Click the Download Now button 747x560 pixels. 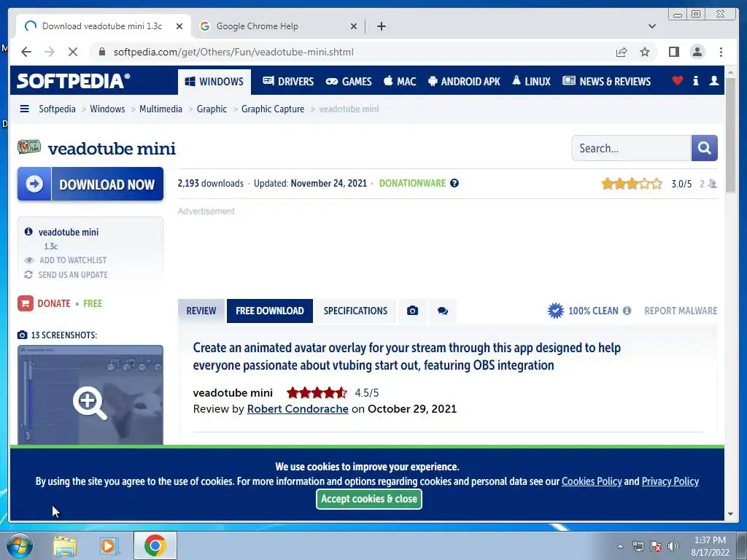tap(90, 184)
